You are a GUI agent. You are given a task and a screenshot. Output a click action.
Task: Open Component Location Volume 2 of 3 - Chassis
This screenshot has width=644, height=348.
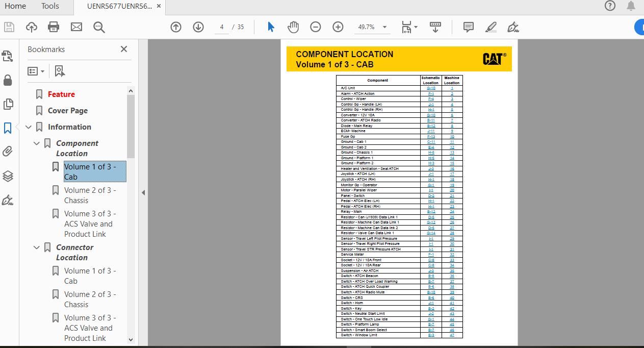[90, 195]
